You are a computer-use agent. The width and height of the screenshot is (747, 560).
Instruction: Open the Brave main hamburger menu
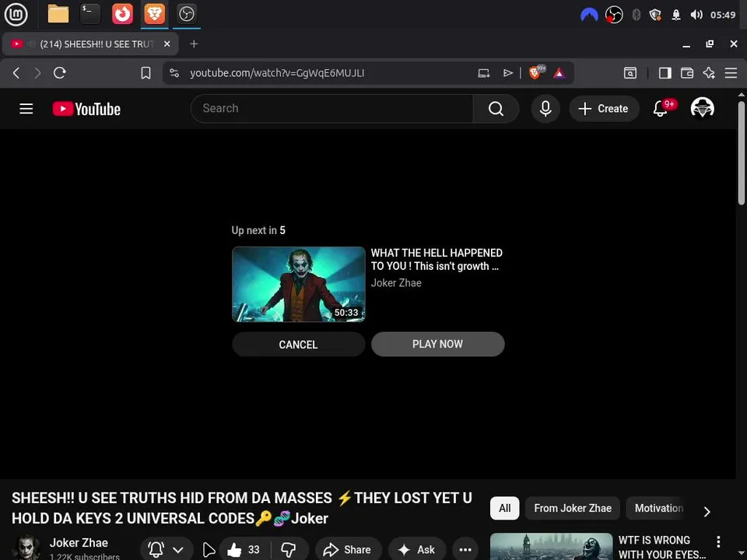[x=731, y=73]
